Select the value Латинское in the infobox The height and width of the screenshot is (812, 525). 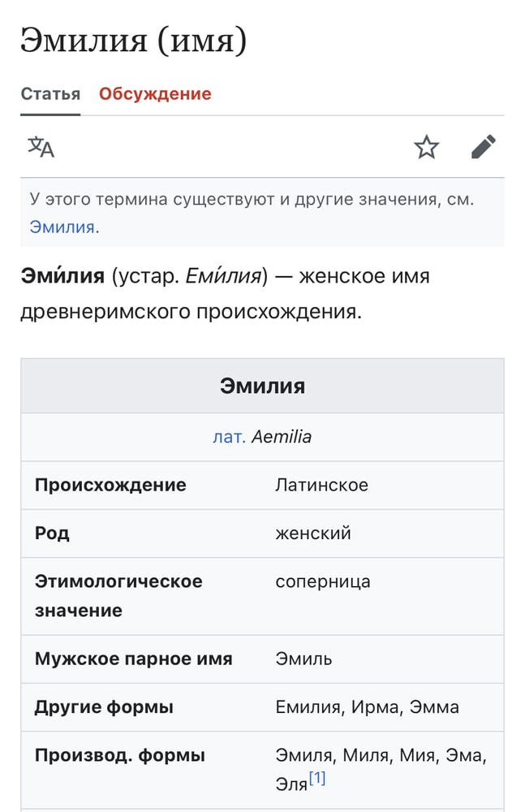coord(321,485)
